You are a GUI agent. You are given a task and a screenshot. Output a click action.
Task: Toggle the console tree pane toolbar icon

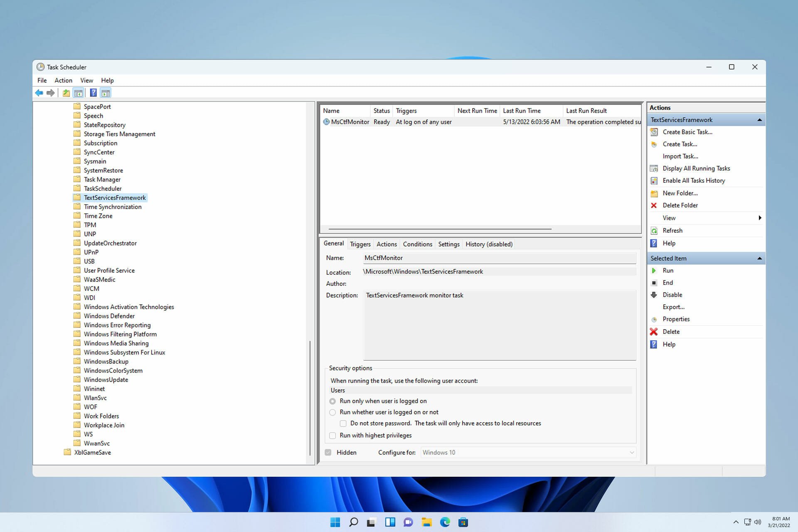click(78, 93)
